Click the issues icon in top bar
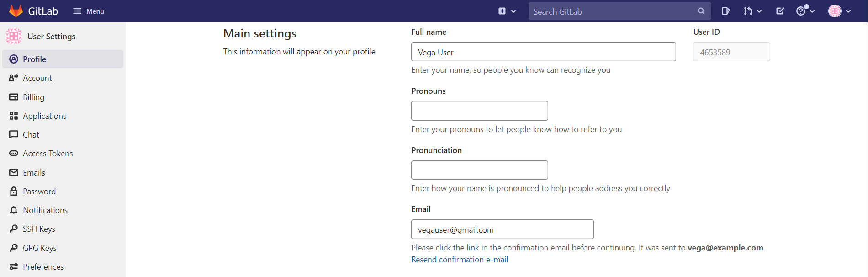The image size is (868, 277). coord(726,11)
